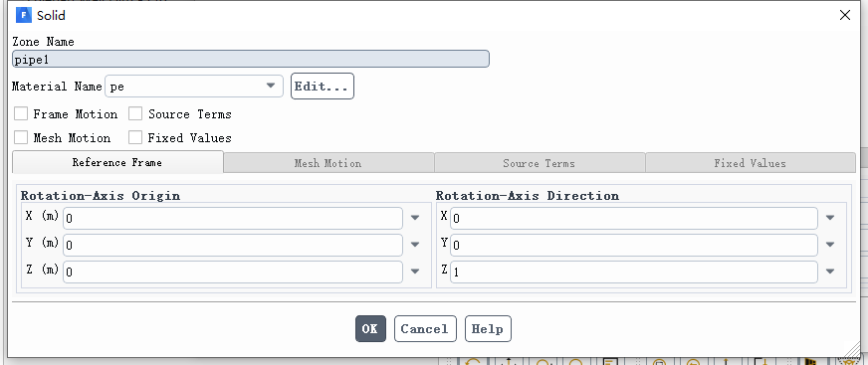Expand the origin X (m) dropdown arrow
Screen dimensions: 868x365
pos(415,218)
